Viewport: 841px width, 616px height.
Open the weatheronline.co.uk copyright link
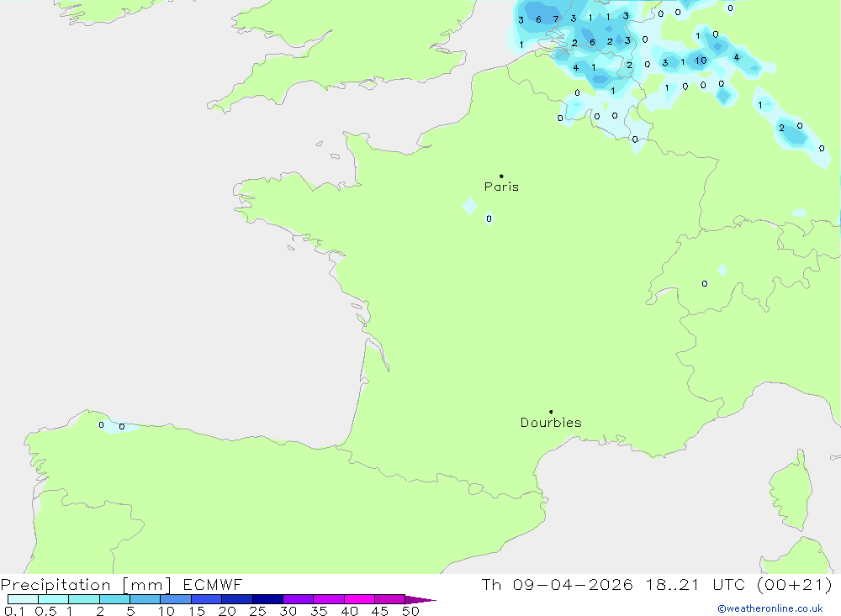(770, 608)
